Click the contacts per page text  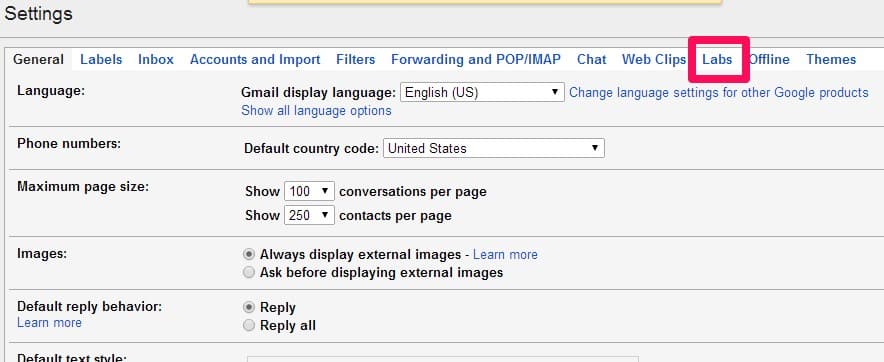[395, 215]
